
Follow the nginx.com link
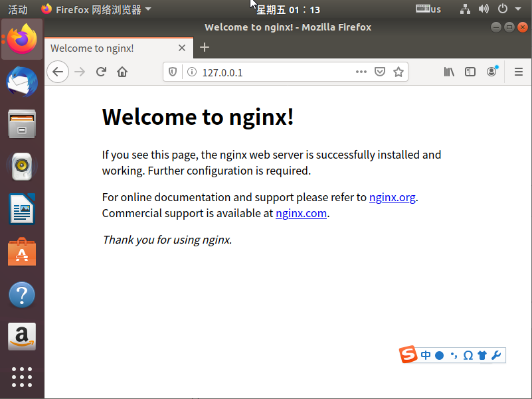(x=301, y=213)
